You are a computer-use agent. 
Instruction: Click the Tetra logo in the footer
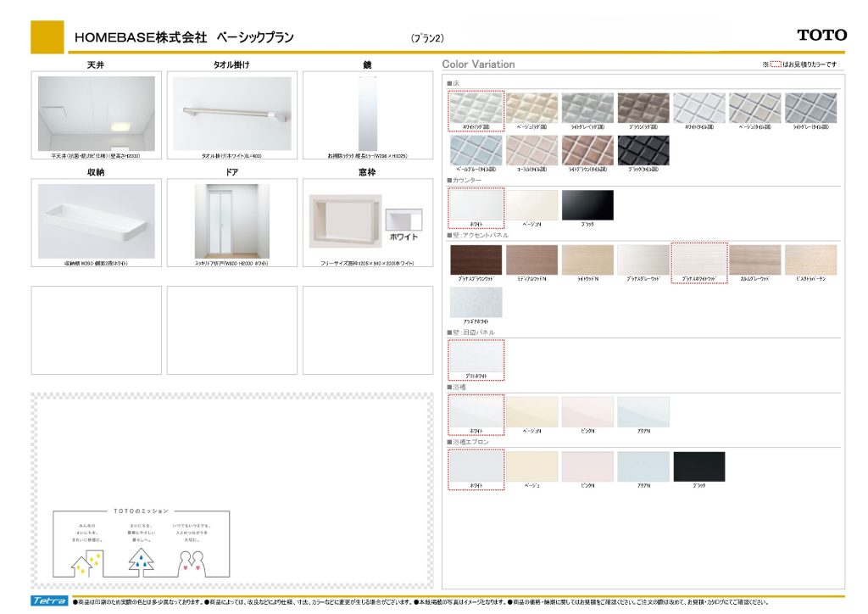[x=50, y=600]
